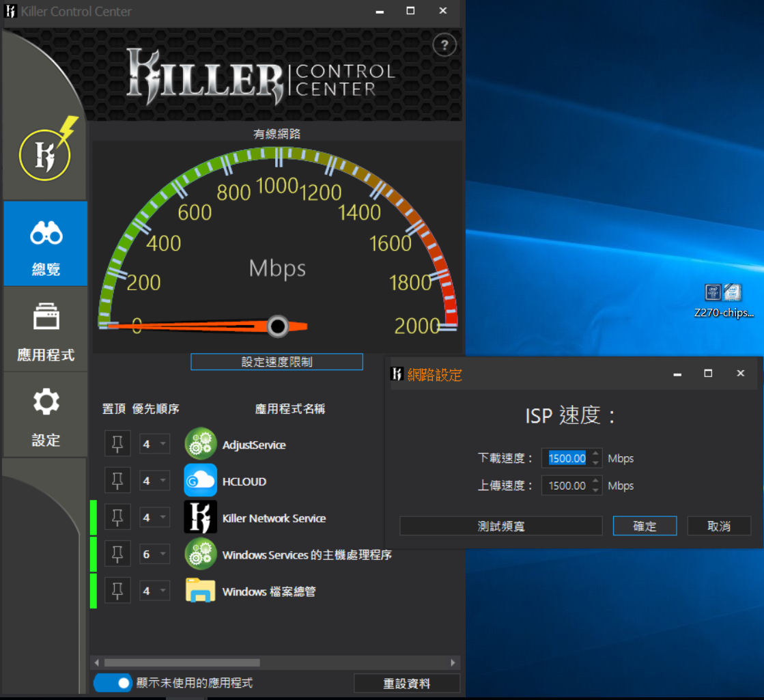Close the 網路設定 dialog
Screen dimensions: 764x700
(741, 374)
